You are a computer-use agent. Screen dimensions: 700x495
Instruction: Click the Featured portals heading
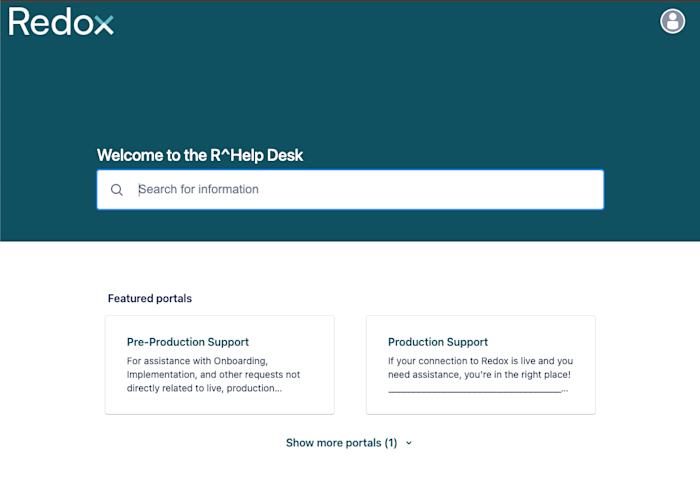tap(150, 298)
